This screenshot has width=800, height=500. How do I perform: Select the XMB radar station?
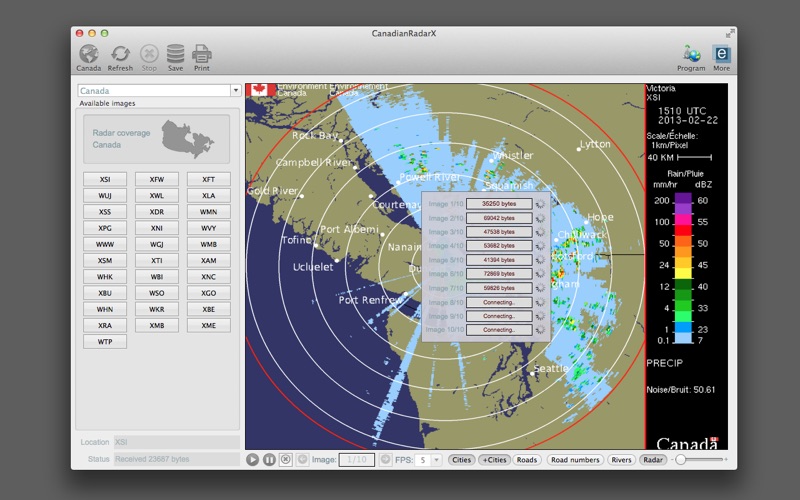[157, 325]
